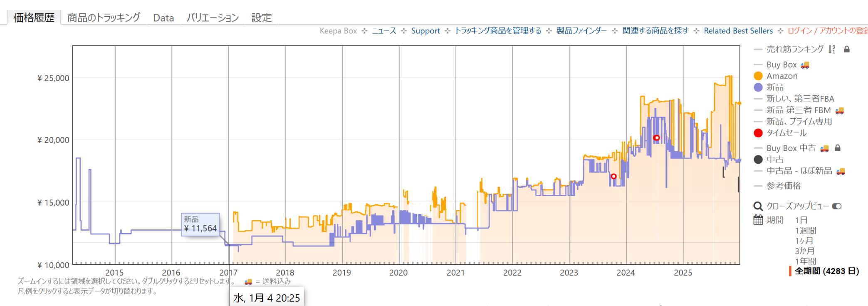
Task: Click the lock icon beside 売れ筋ランキング
Action: point(846,50)
